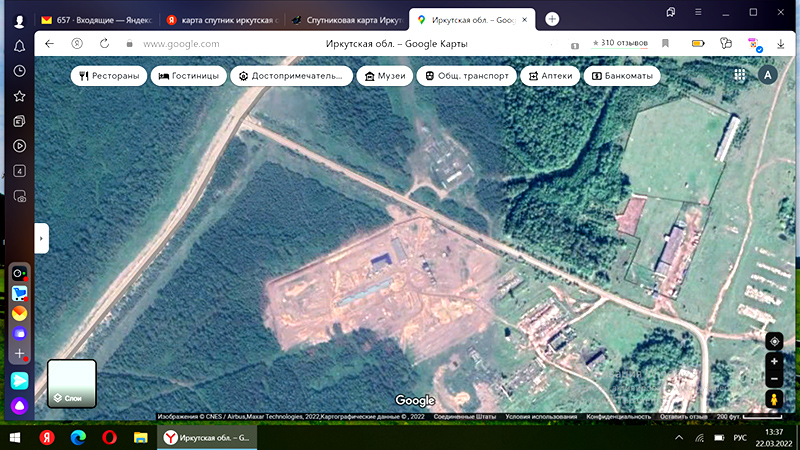The height and width of the screenshot is (450, 800).
Task: Open Конфиденциальность link
Action: (x=618, y=417)
